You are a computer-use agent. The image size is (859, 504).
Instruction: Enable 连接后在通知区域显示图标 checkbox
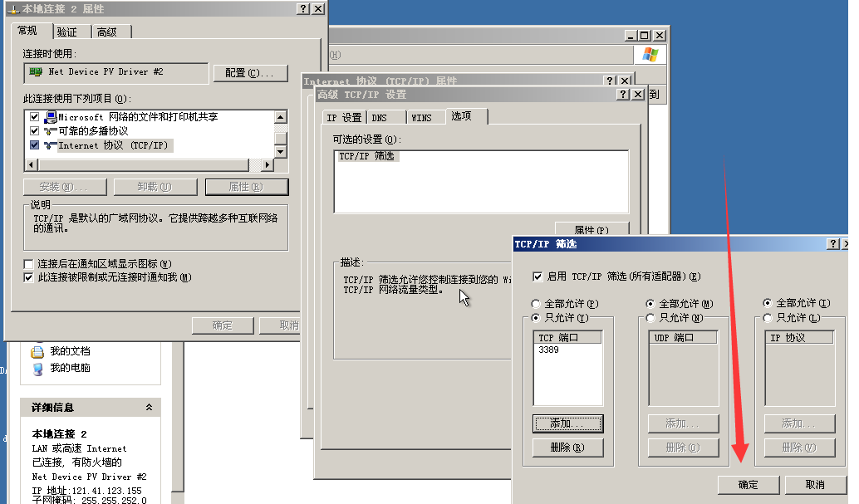click(29, 264)
